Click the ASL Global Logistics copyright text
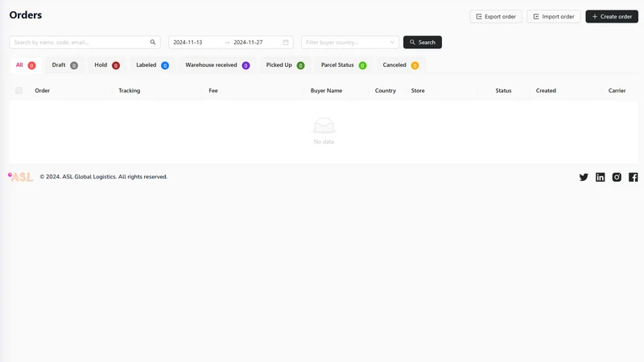 (104, 177)
